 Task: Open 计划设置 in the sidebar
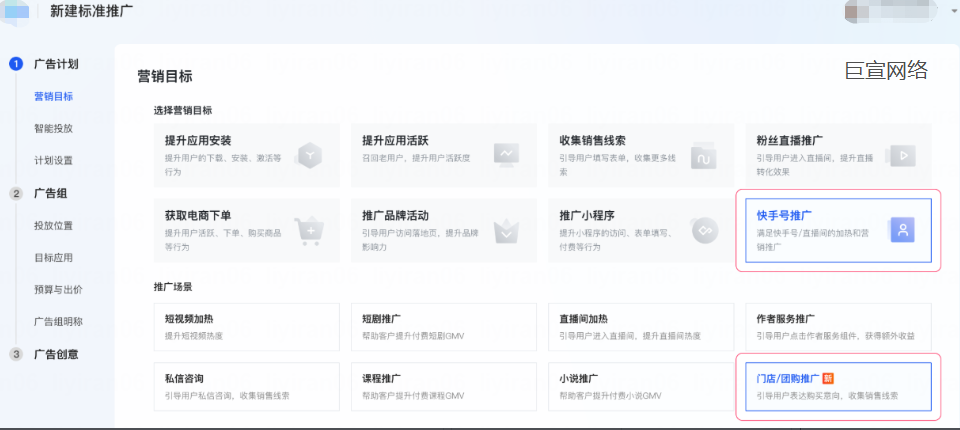tap(54, 160)
